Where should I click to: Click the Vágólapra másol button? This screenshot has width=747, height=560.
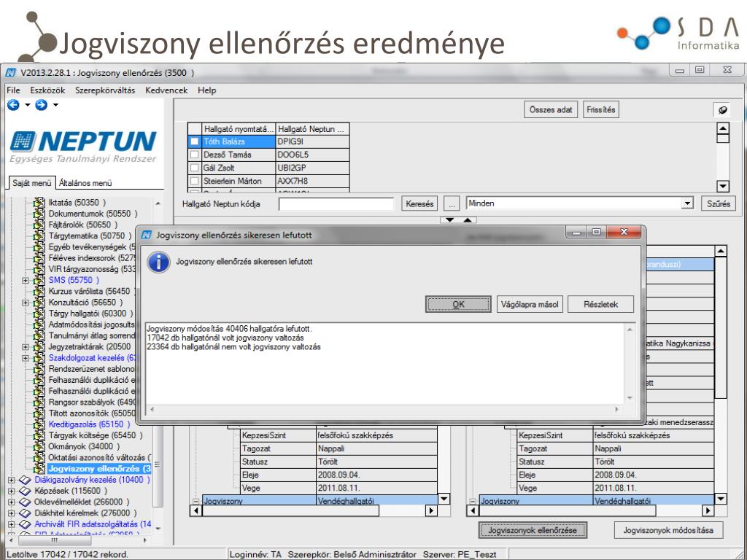[x=530, y=304]
